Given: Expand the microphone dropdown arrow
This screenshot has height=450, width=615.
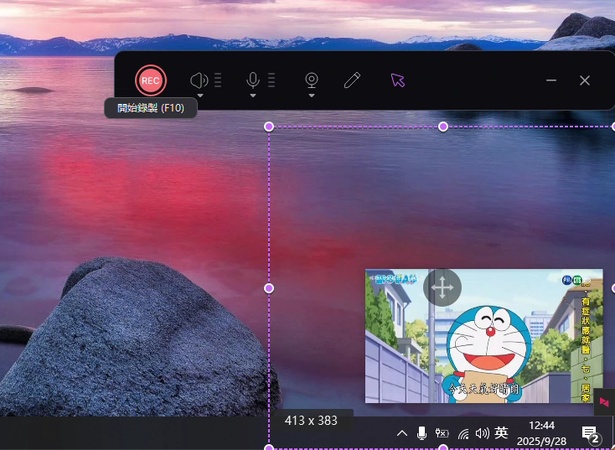Looking at the screenshot, I should [x=253, y=96].
